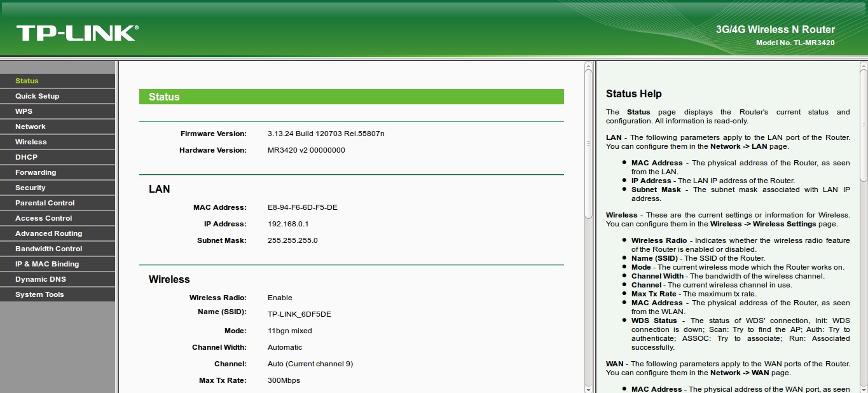Open the Status menu item

pyautogui.click(x=57, y=81)
